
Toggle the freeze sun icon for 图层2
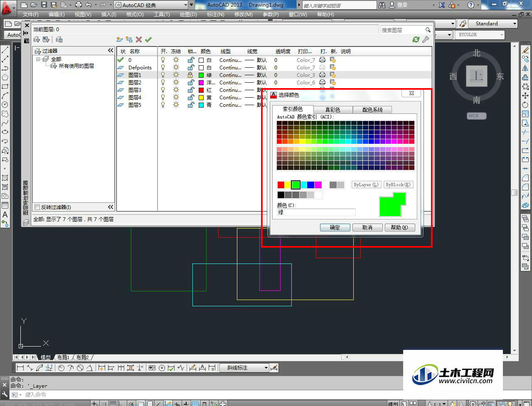(176, 83)
